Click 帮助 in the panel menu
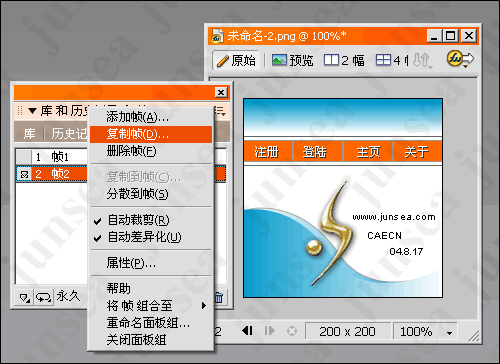 151,288
